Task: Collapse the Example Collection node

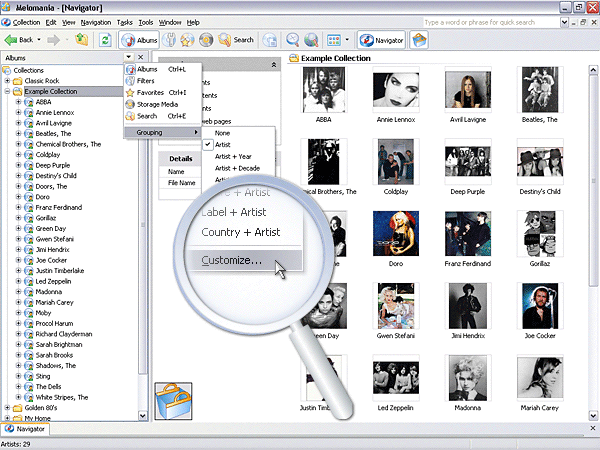Action: [x=7, y=91]
